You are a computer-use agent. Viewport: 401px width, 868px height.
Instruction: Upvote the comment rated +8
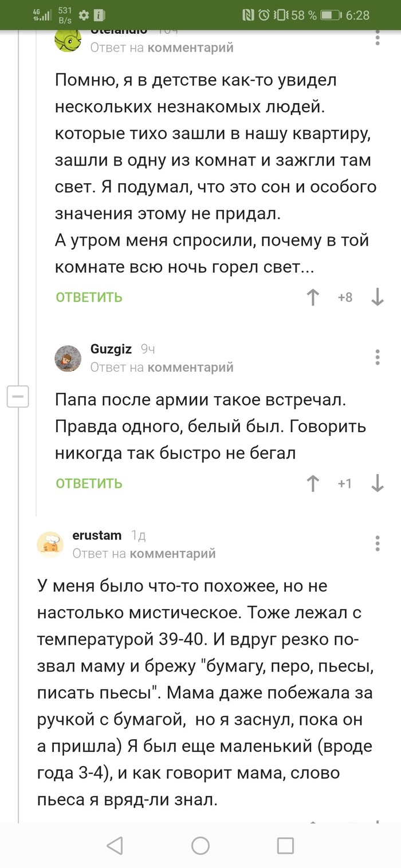[313, 298]
